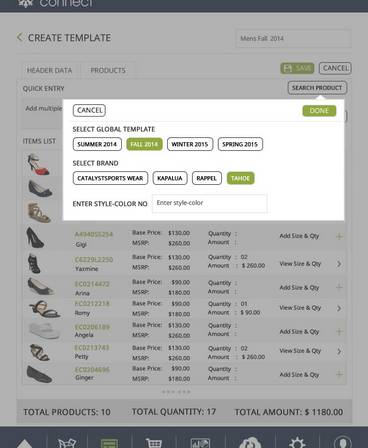
Task: Open the user profile icon in bottom bar
Action: [343, 443]
